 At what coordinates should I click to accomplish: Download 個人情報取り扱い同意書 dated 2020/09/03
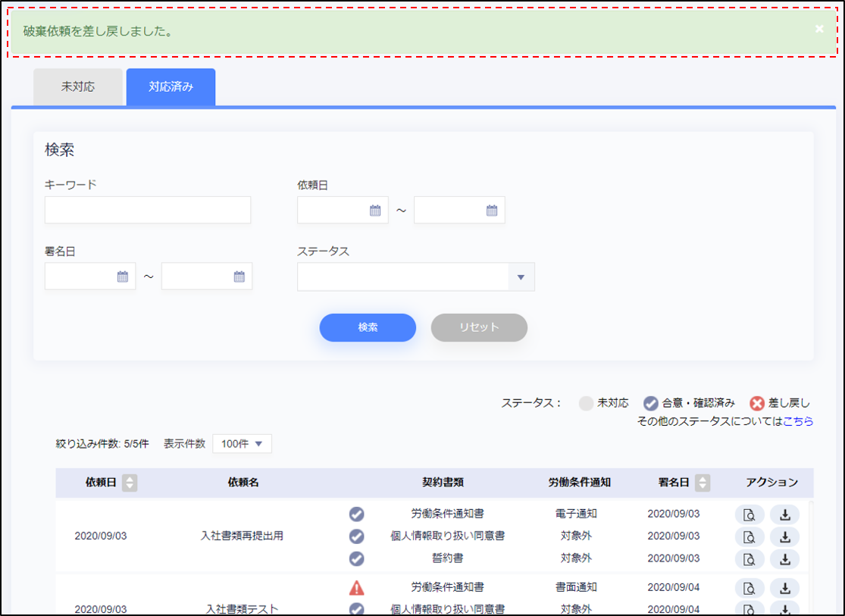(x=784, y=537)
